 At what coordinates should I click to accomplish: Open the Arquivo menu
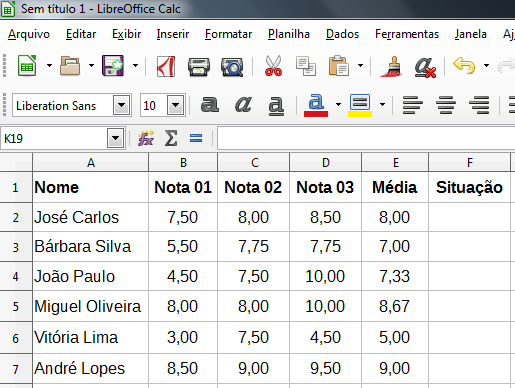29,34
